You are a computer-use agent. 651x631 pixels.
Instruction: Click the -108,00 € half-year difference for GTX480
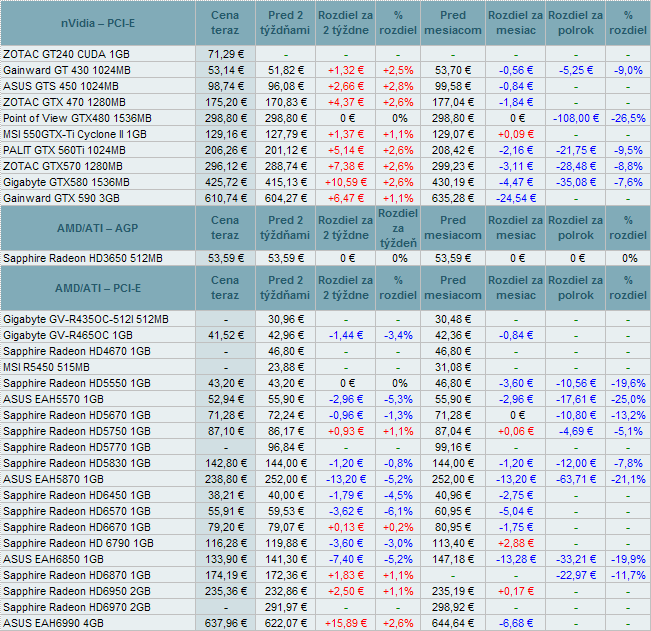point(576,118)
